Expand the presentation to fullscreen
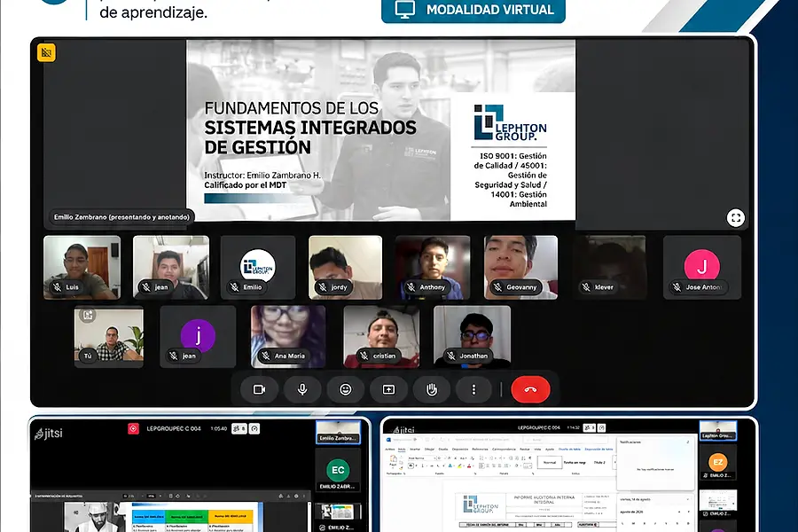The width and height of the screenshot is (798, 532). tap(735, 218)
